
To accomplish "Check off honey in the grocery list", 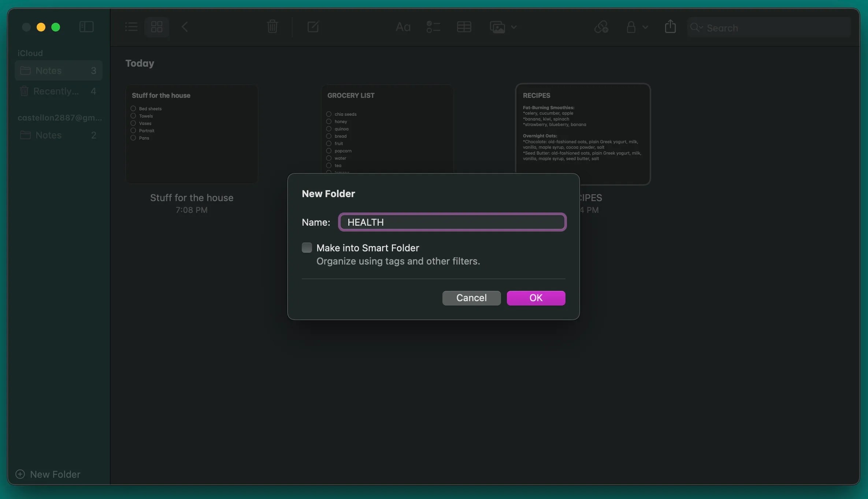I will coord(329,122).
